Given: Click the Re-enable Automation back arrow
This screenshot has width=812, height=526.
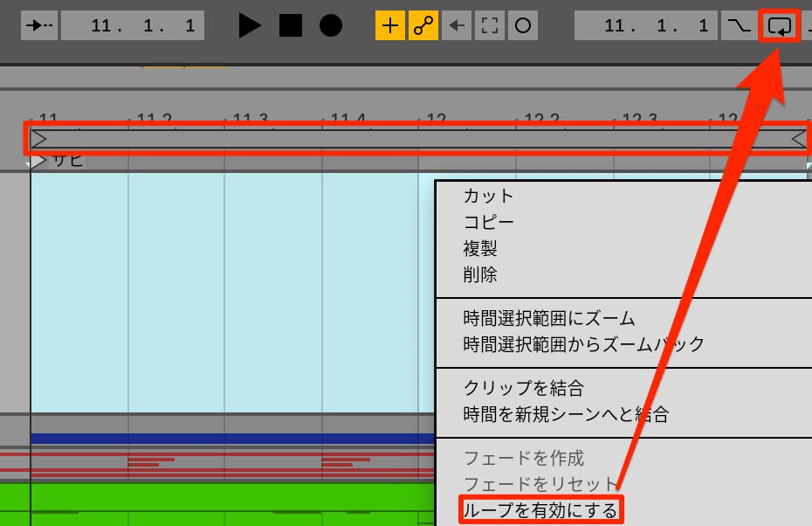Looking at the screenshot, I should pyautogui.click(x=457, y=25).
